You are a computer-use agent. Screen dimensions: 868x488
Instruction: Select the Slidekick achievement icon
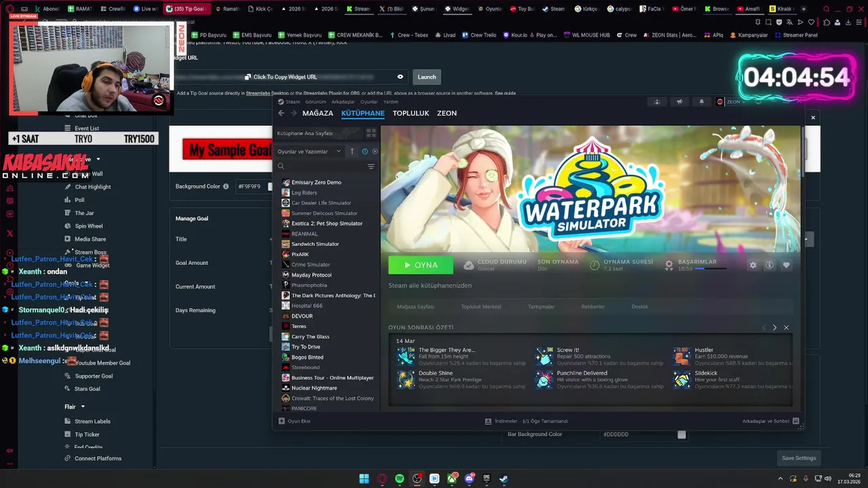[x=682, y=380]
